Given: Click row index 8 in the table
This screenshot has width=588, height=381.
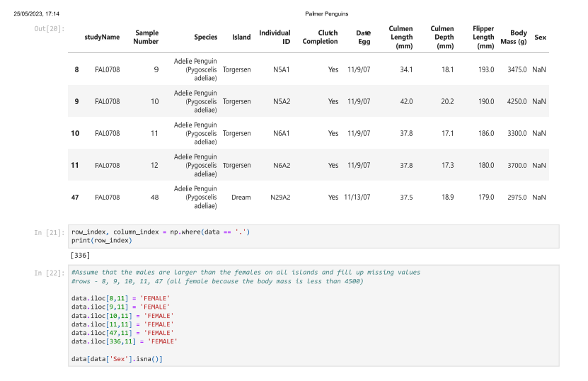Looking at the screenshot, I should point(76,69).
